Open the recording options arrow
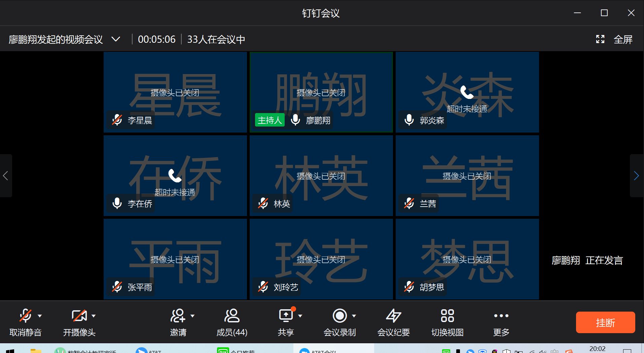Image resolution: width=644 pixels, height=353 pixels. [354, 316]
